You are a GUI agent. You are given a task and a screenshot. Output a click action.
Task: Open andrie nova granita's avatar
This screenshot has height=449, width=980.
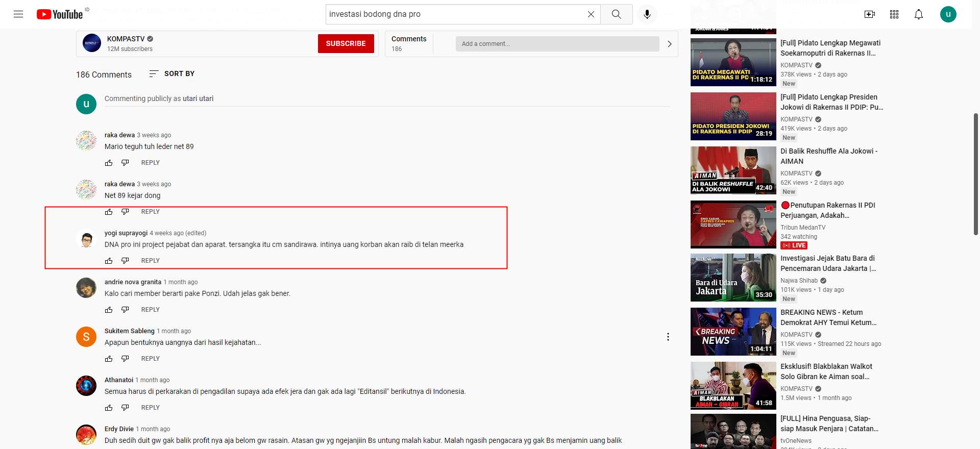(86, 288)
